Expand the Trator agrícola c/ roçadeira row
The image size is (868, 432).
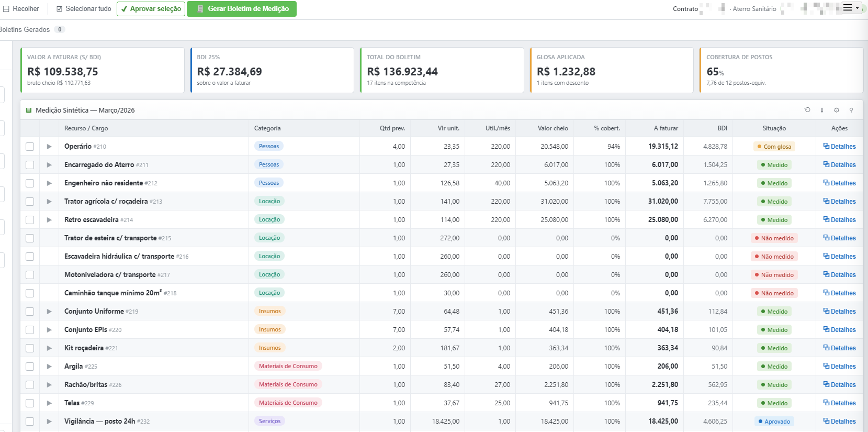49,202
